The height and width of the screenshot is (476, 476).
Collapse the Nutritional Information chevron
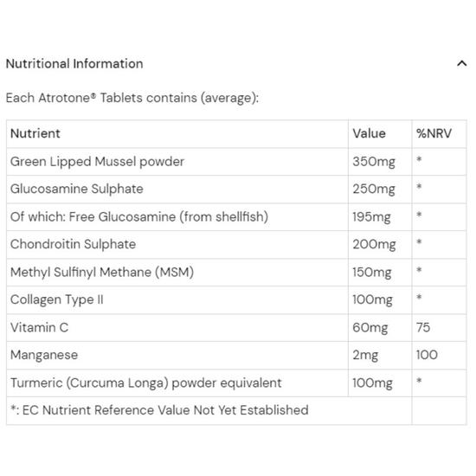click(x=462, y=63)
